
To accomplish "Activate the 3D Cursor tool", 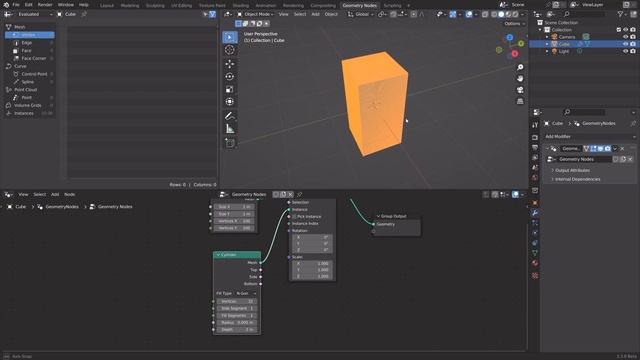I will (230, 50).
